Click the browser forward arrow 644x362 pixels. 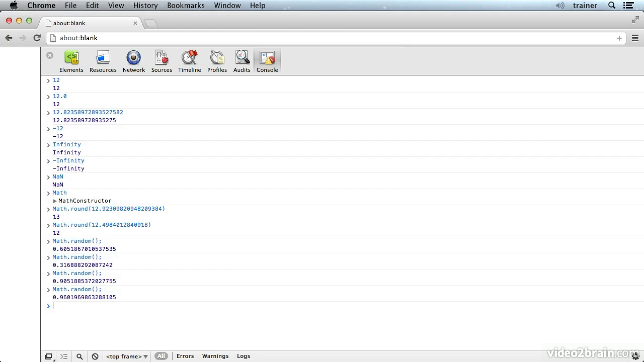[x=22, y=38]
